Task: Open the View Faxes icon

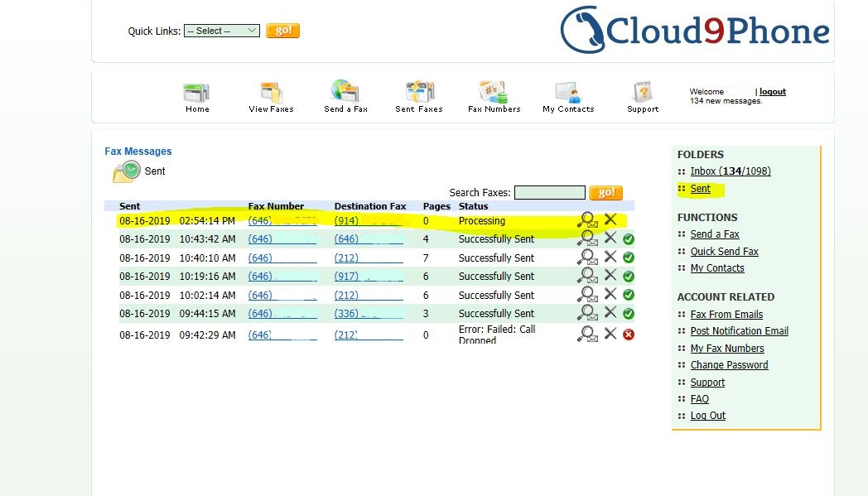Action: click(272, 97)
